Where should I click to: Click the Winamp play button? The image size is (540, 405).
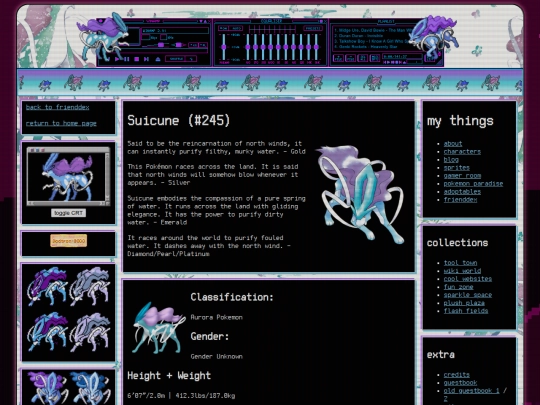[117, 59]
